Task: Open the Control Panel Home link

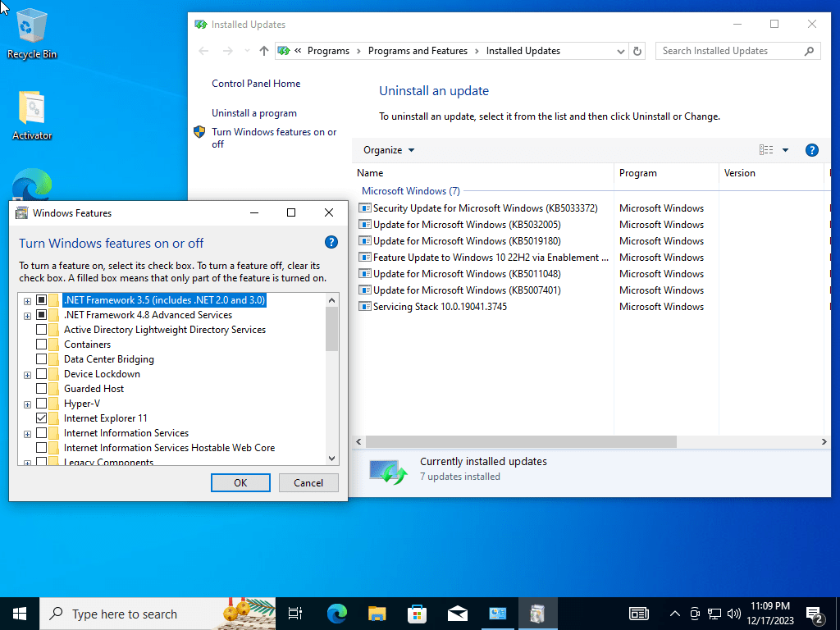Action: (x=256, y=84)
